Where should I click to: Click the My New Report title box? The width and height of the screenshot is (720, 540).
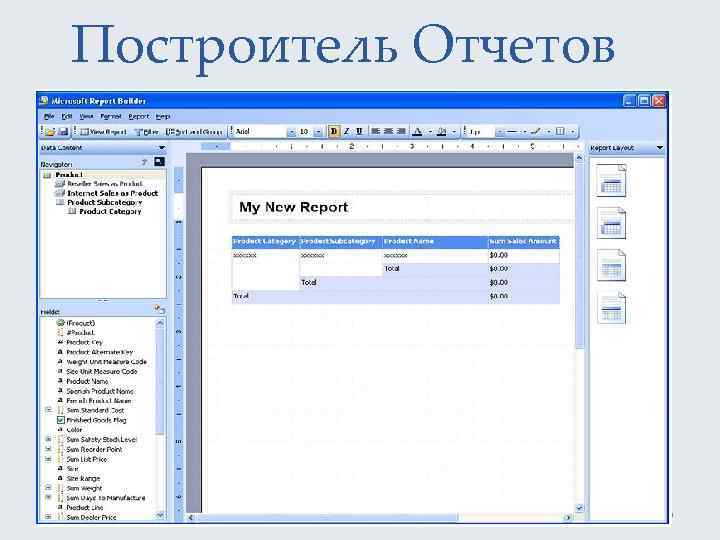[401, 208]
